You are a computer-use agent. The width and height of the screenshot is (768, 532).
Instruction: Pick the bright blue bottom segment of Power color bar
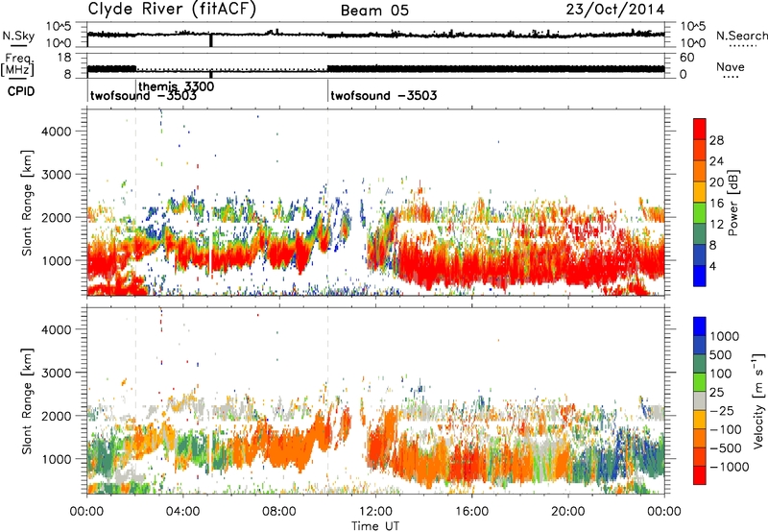pos(700,276)
